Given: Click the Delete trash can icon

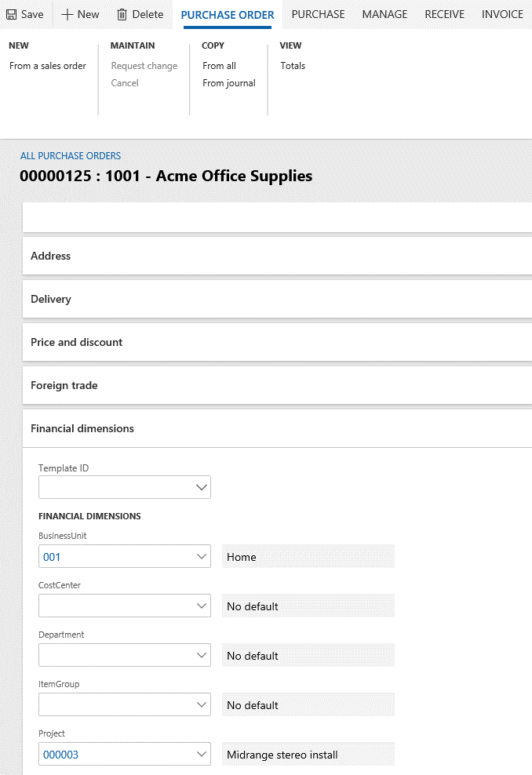Looking at the screenshot, I should pos(122,15).
